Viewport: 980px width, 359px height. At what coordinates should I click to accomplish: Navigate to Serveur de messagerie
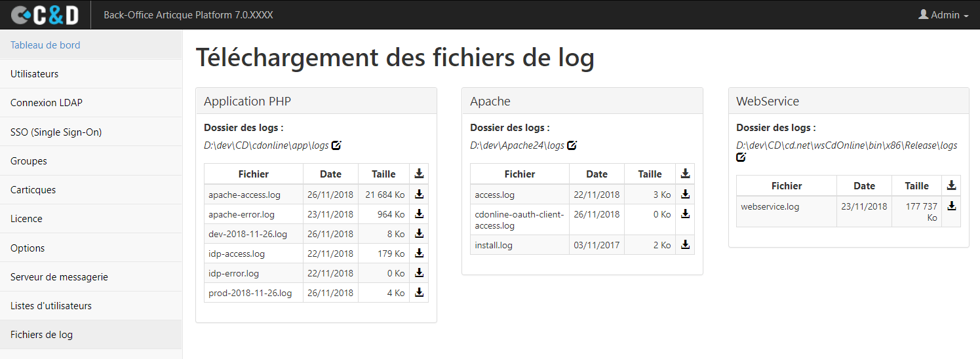pyautogui.click(x=59, y=277)
